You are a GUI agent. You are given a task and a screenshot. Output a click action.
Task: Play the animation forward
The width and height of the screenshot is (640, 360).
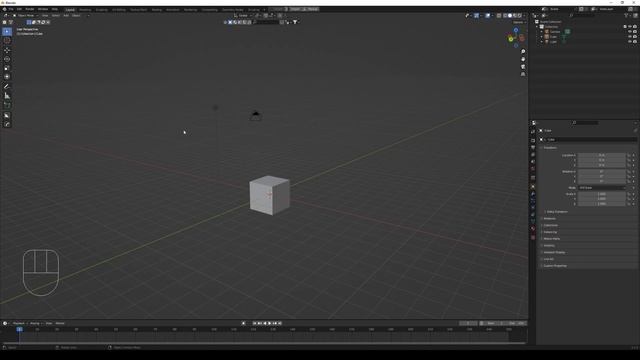tap(269, 323)
